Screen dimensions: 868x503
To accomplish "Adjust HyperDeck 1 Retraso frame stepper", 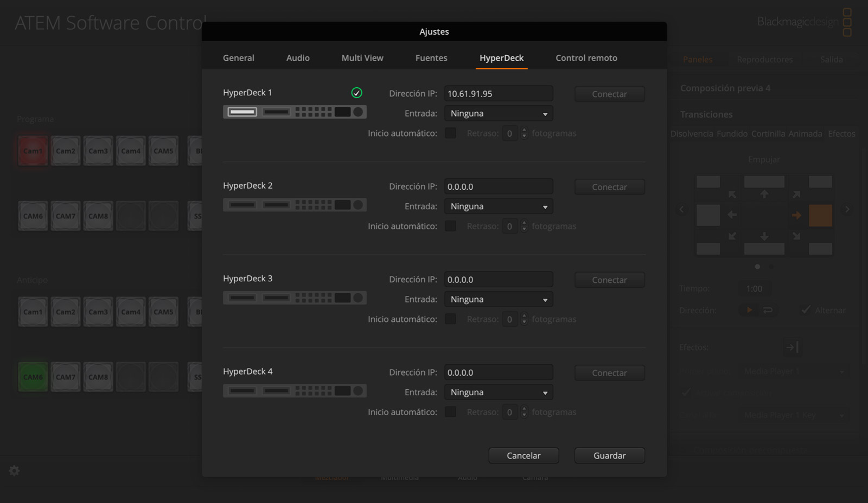I will tap(524, 133).
